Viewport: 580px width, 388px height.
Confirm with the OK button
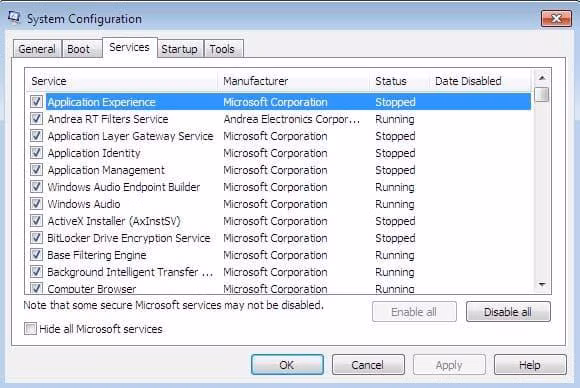(x=287, y=365)
